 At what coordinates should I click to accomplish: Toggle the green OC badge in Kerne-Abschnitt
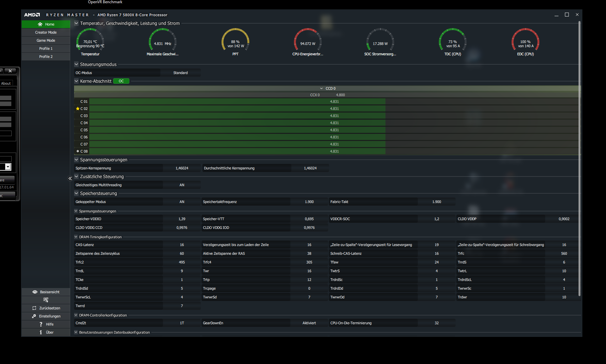pos(121,81)
